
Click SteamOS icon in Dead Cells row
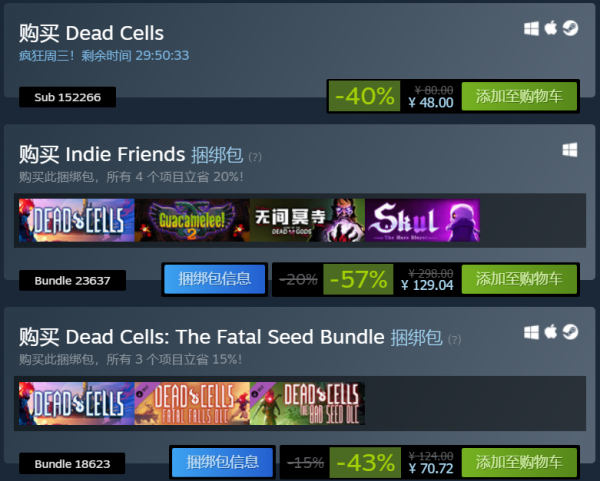[x=570, y=28]
